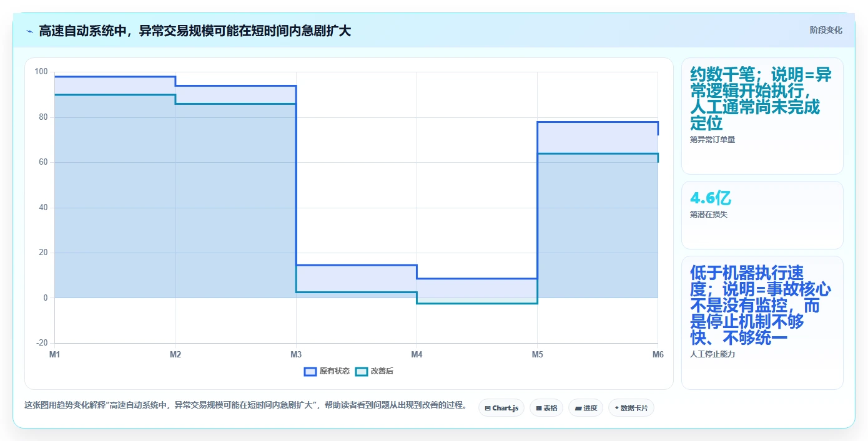Click the M2 x-axis label
Screen dimensions: 868x441
click(175, 354)
